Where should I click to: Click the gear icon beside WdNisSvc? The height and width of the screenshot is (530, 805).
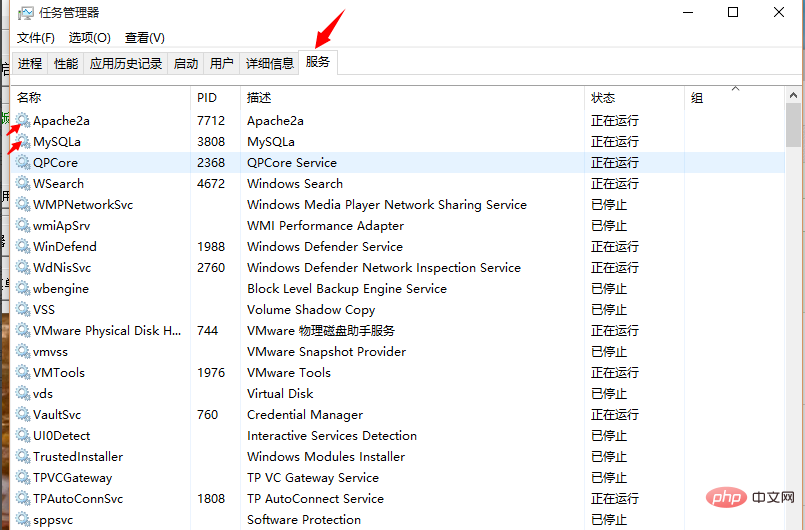(23, 268)
